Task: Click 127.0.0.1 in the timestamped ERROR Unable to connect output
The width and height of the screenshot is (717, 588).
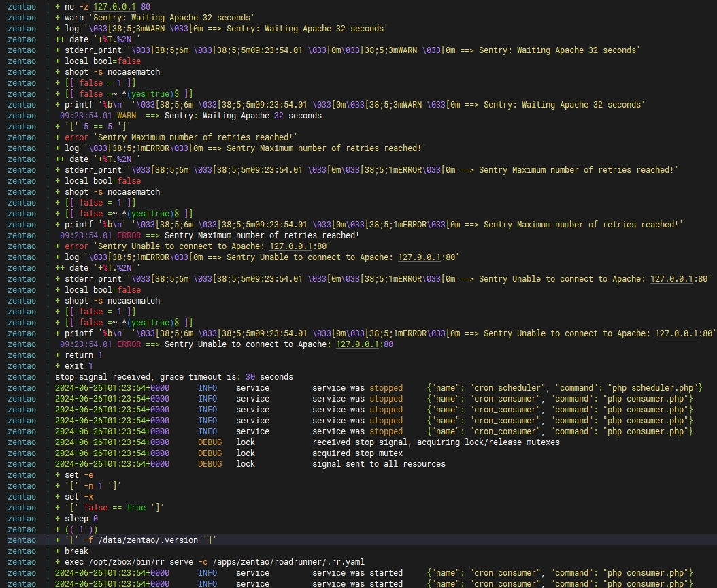Action: point(357,344)
